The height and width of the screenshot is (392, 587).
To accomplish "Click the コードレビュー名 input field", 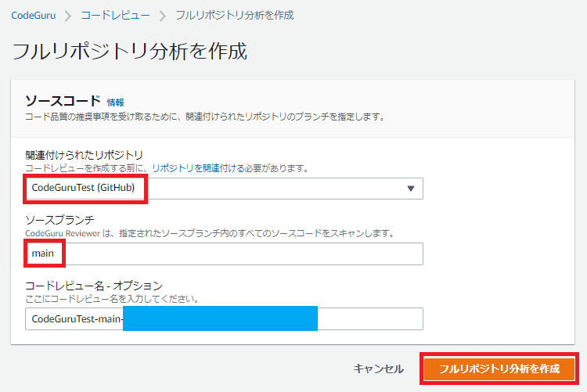I will click(224, 319).
